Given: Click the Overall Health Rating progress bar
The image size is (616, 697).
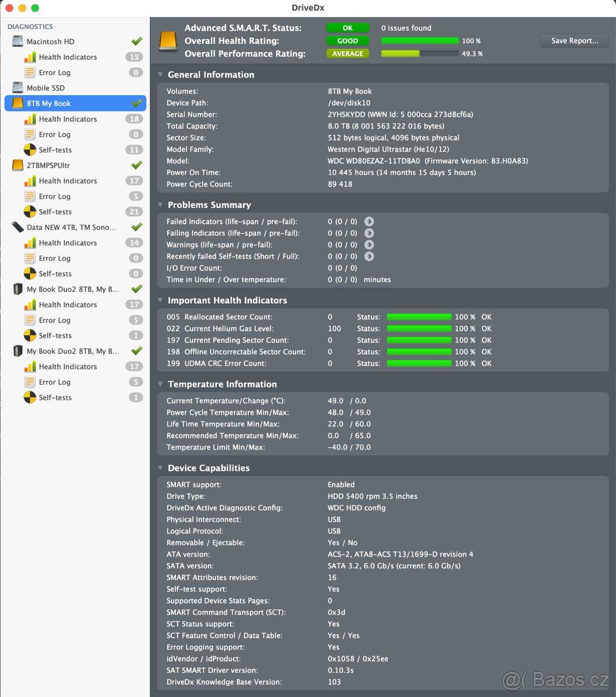Looking at the screenshot, I should click(420, 41).
